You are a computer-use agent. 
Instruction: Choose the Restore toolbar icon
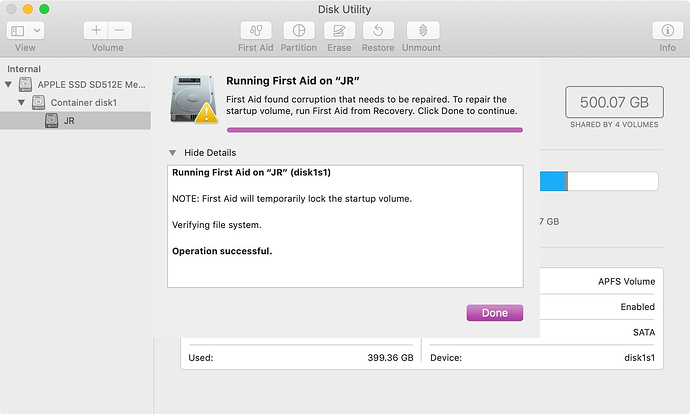pos(378,30)
